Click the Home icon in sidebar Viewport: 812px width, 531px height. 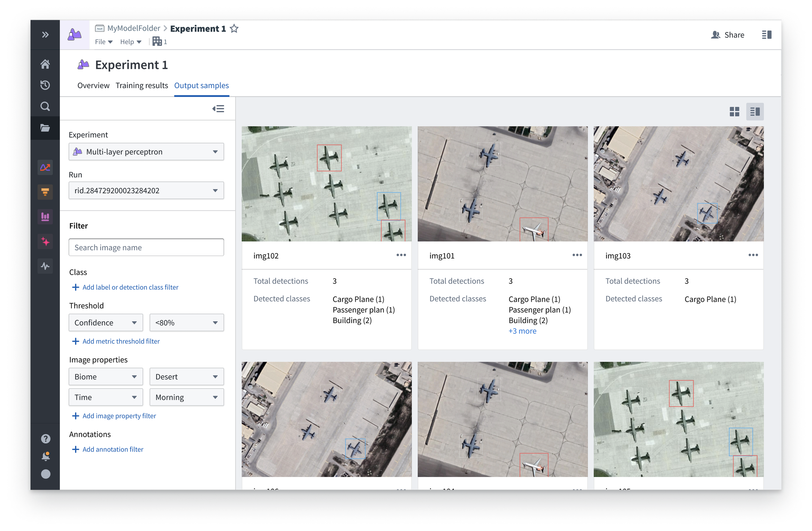click(x=45, y=64)
